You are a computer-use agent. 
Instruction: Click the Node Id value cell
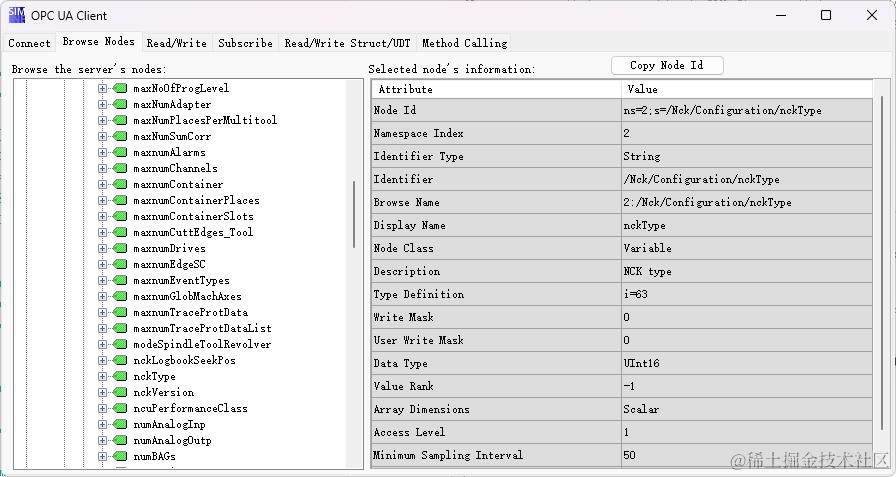coord(721,110)
